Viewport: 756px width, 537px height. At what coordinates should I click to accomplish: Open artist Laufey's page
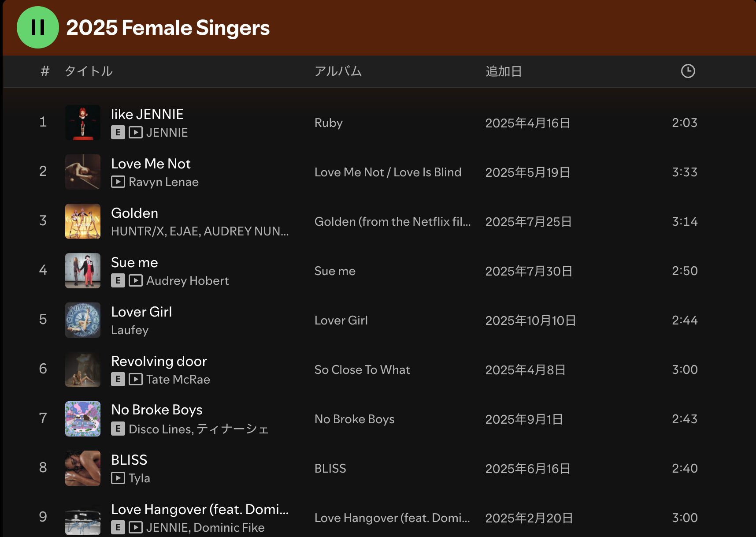pos(130,330)
